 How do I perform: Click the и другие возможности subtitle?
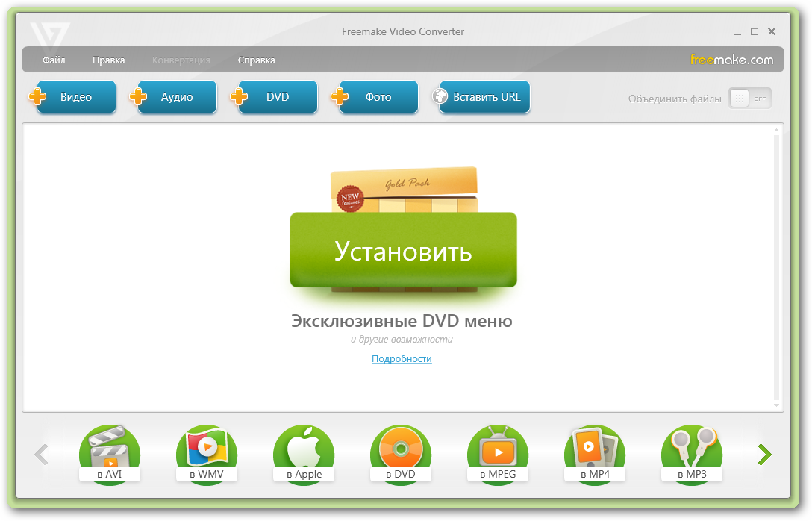pyautogui.click(x=402, y=339)
